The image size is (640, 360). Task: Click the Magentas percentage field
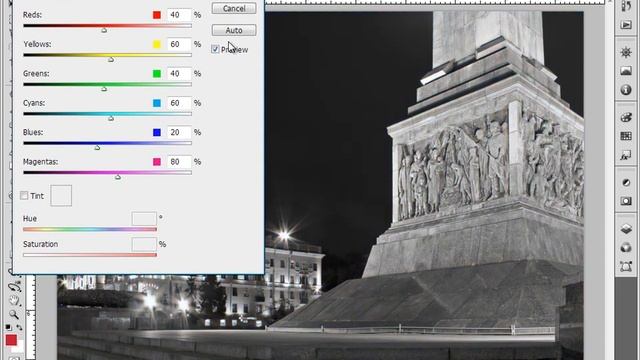coord(179,162)
